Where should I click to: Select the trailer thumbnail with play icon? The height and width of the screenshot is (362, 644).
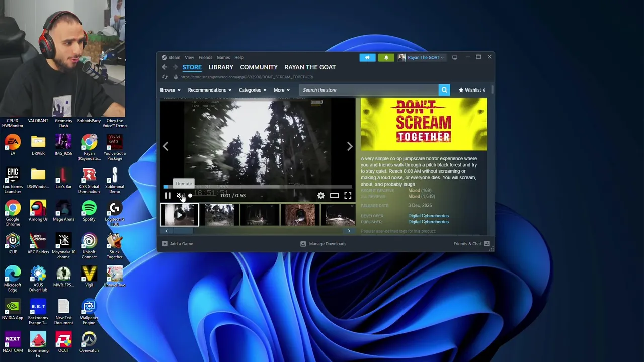(180, 215)
